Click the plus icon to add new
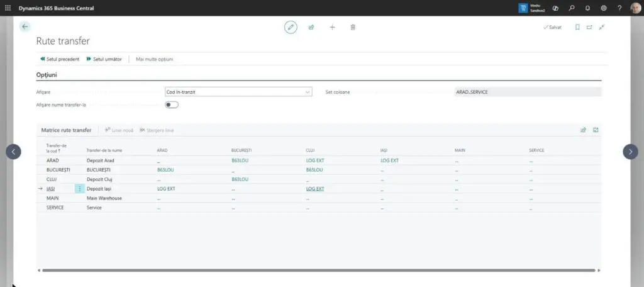644x287 pixels. [332, 27]
